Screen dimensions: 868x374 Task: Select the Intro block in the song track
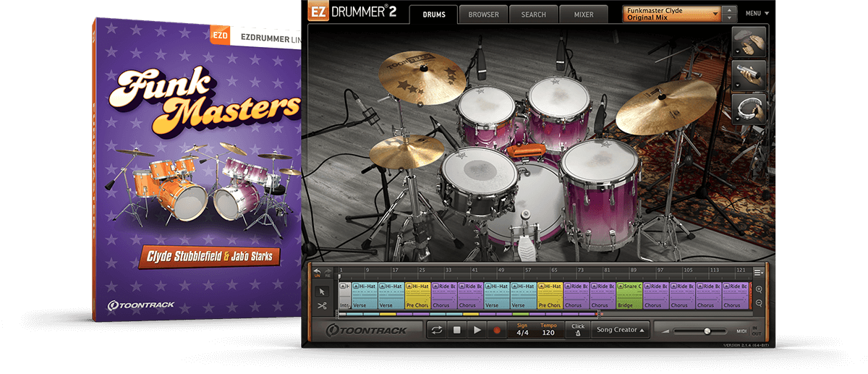(x=344, y=297)
